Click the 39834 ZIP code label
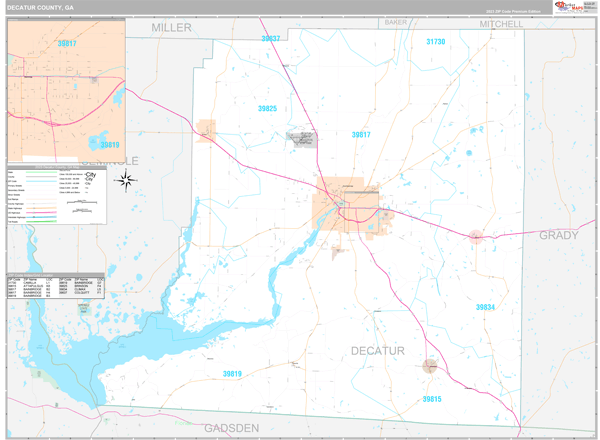The height and width of the screenshot is (440, 600). [485, 307]
